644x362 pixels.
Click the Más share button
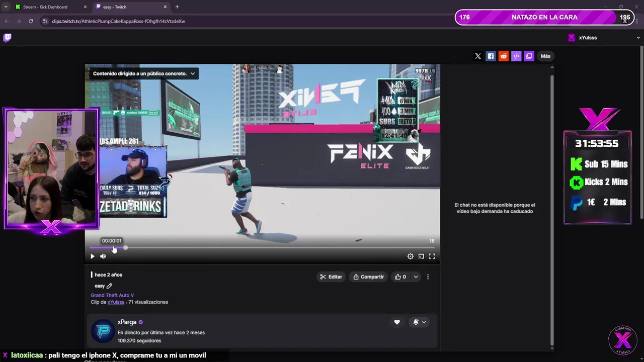point(545,56)
